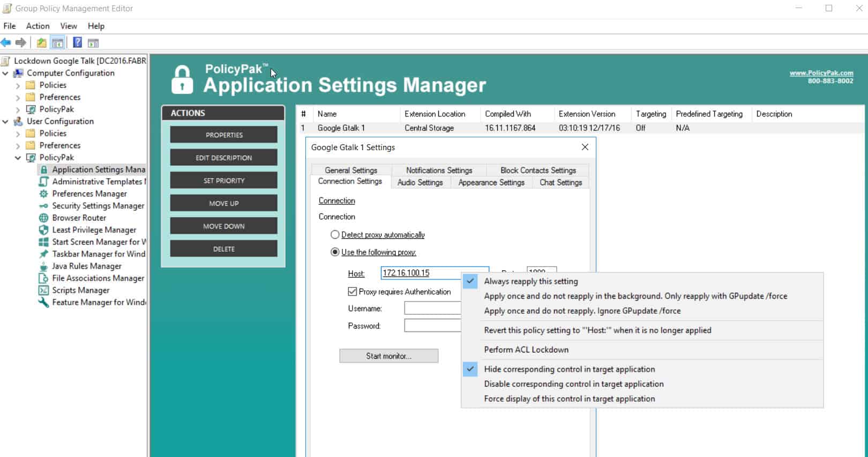Switch to Chat Settings tab

coord(560,182)
